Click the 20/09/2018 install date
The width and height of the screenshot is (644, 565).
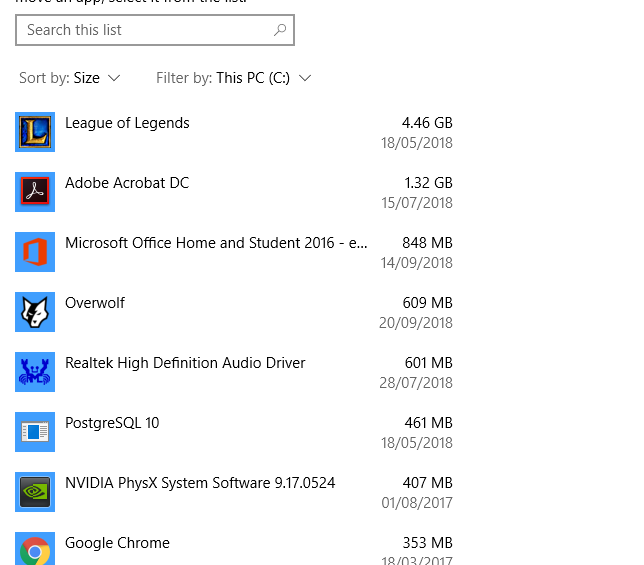tap(416, 323)
